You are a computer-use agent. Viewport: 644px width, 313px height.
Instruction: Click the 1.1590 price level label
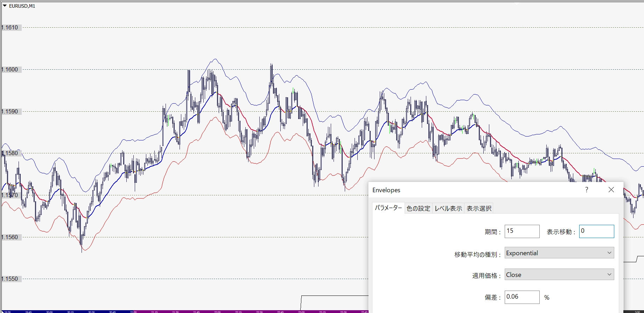coord(10,112)
